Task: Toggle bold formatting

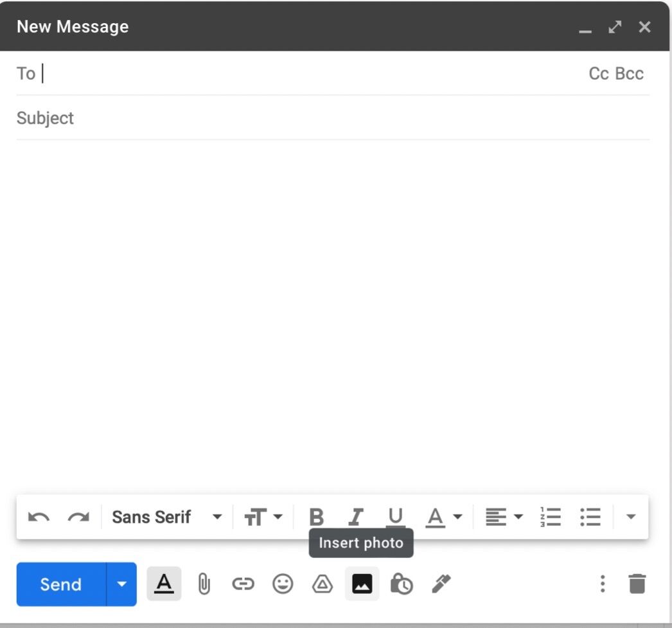Action: tap(316, 516)
